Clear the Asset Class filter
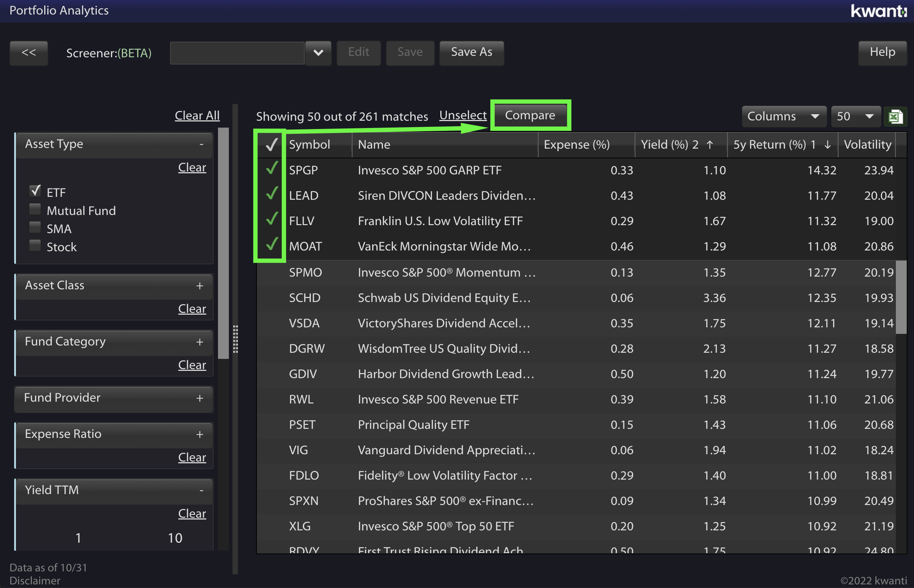 click(192, 309)
